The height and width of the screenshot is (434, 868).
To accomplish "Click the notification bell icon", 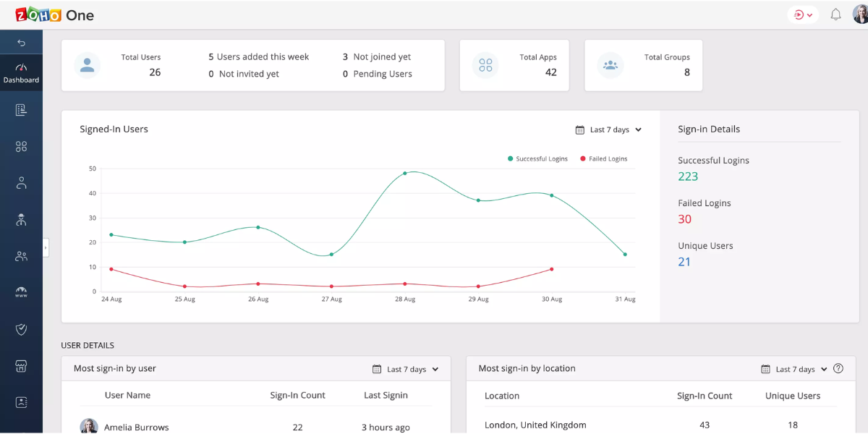I will [835, 14].
